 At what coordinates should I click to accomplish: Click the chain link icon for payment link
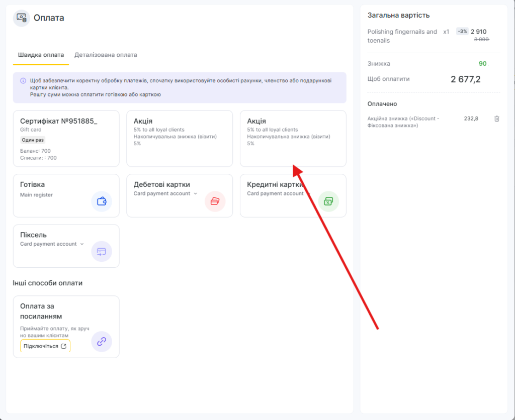102,342
